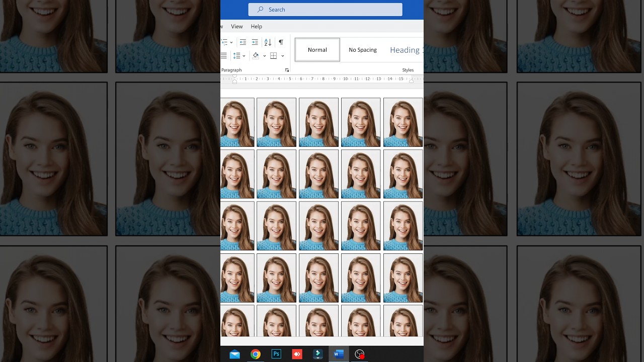Image resolution: width=644 pixels, height=362 pixels.
Task: Click the Line and Paragraph Spacing icon
Action: pyautogui.click(x=236, y=56)
